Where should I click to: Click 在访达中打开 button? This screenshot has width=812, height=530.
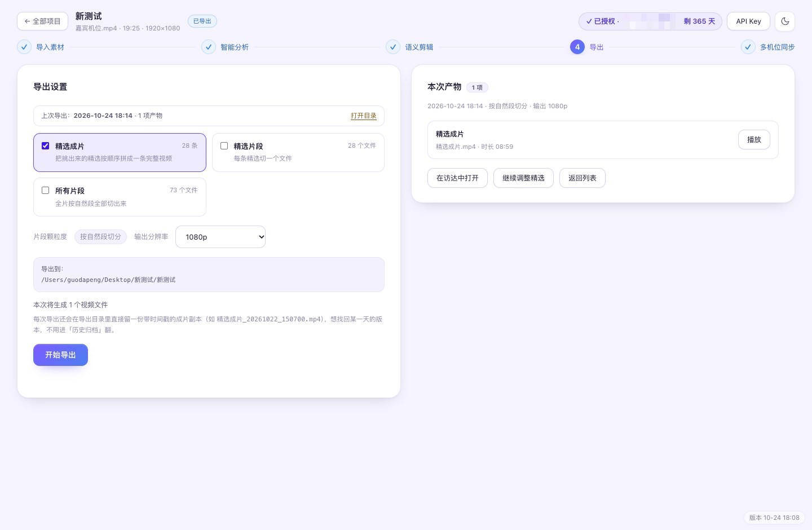(457, 178)
